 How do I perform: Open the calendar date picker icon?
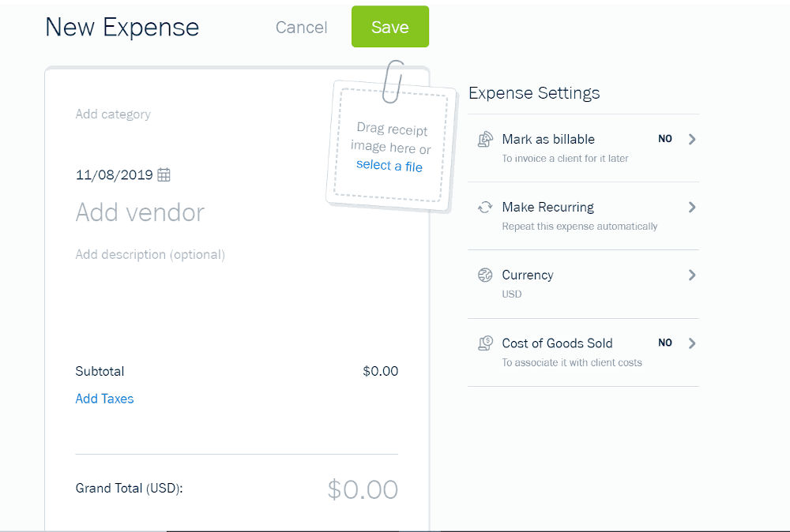(x=164, y=174)
